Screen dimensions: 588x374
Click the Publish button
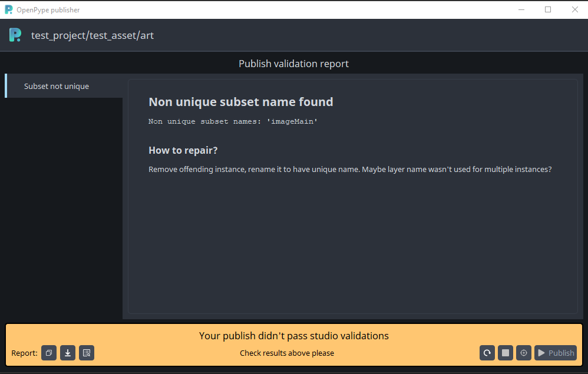pos(556,353)
